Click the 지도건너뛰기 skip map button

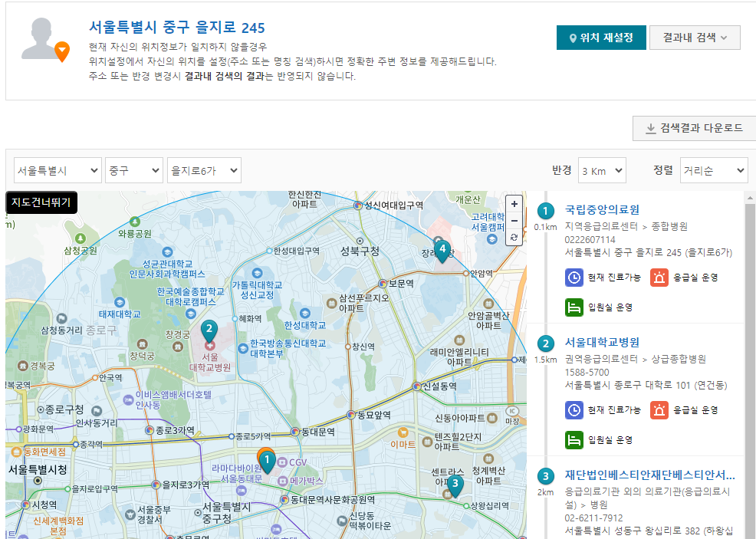(x=41, y=202)
